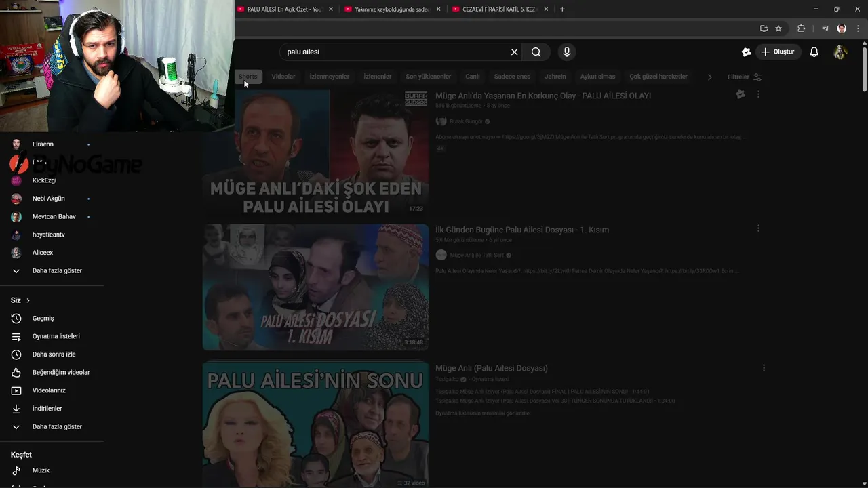Viewport: 868px width, 488px height.
Task: Open the YouTube account avatar menu
Action: pyautogui.click(x=840, y=52)
